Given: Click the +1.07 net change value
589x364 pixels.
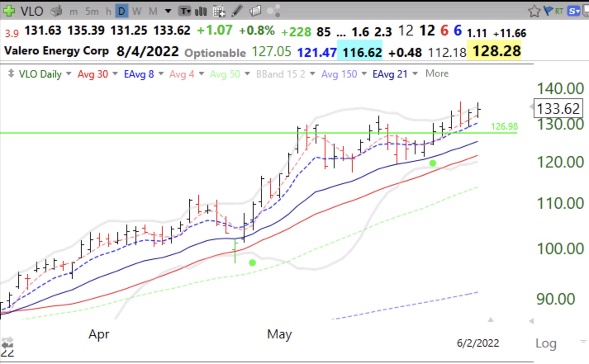Looking at the screenshot, I should pos(214,31).
